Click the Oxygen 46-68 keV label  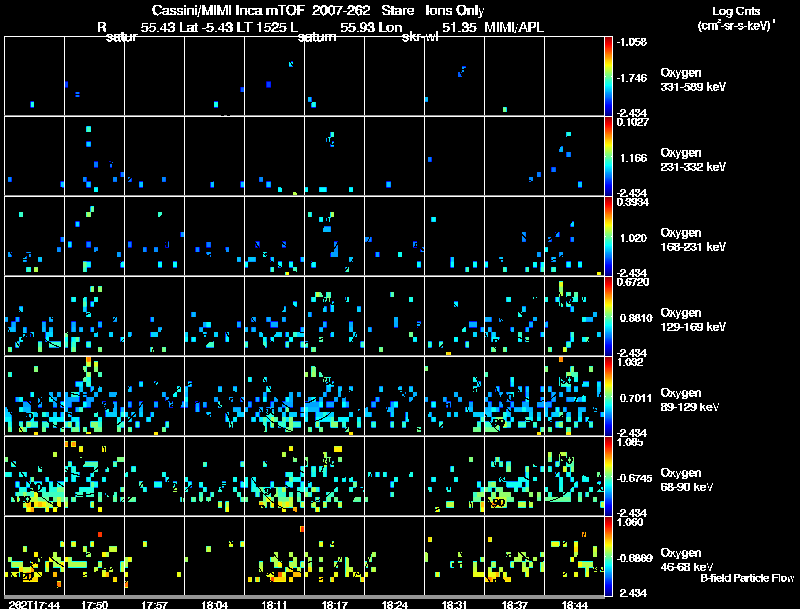[687, 560]
